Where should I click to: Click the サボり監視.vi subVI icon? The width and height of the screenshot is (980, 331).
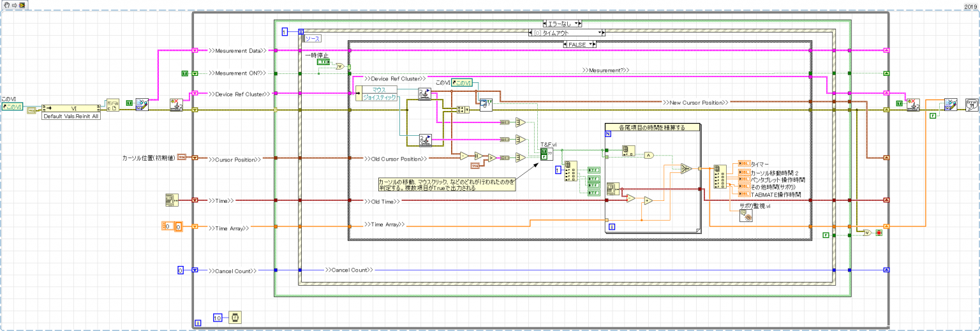tap(746, 217)
